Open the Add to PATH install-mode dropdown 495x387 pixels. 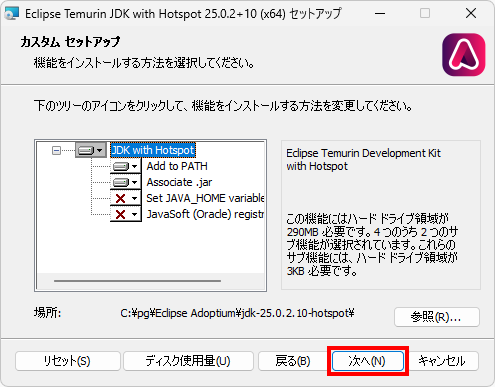[126, 166]
